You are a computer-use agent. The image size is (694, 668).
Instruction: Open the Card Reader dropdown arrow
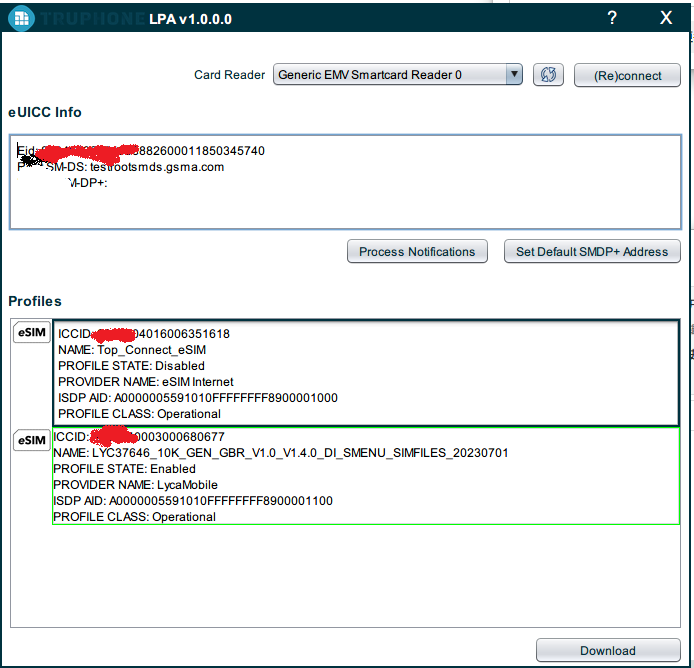pyautogui.click(x=514, y=74)
